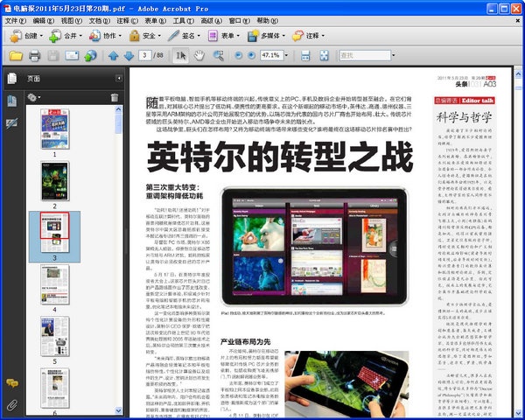Click the Open file folder icon
Image resolution: width=525 pixels, height=420 pixels.
coord(15,56)
